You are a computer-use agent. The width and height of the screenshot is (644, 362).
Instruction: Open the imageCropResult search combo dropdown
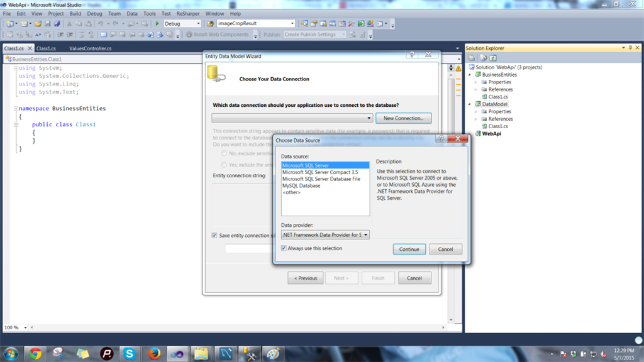(x=292, y=24)
